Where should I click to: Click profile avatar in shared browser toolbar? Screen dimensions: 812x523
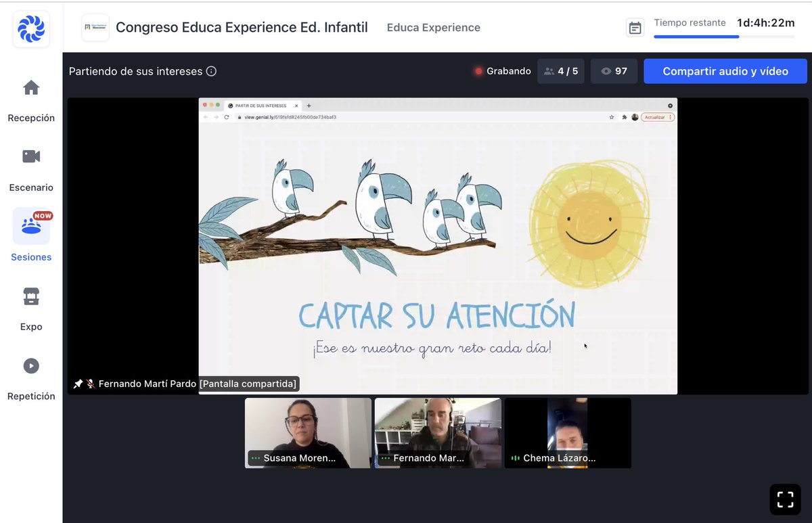coord(635,117)
